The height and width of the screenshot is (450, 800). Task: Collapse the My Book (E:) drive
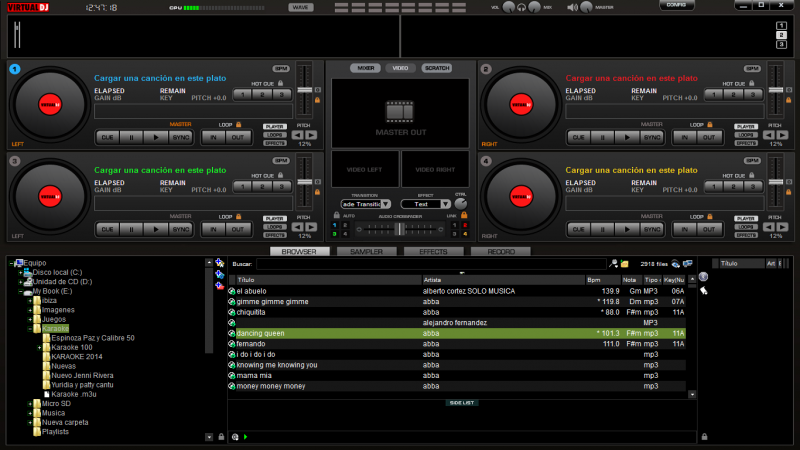pyautogui.click(x=20, y=291)
